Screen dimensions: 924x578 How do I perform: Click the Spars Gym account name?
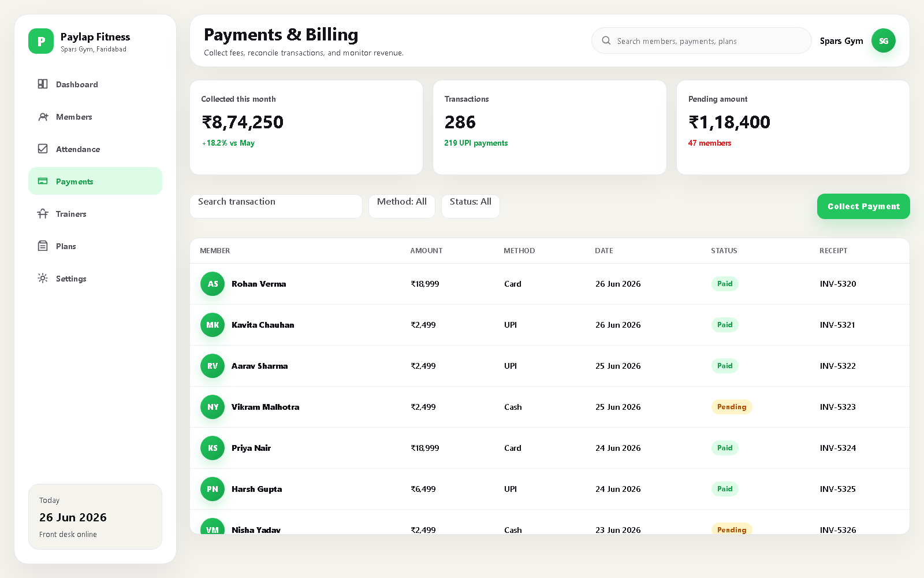[841, 40]
